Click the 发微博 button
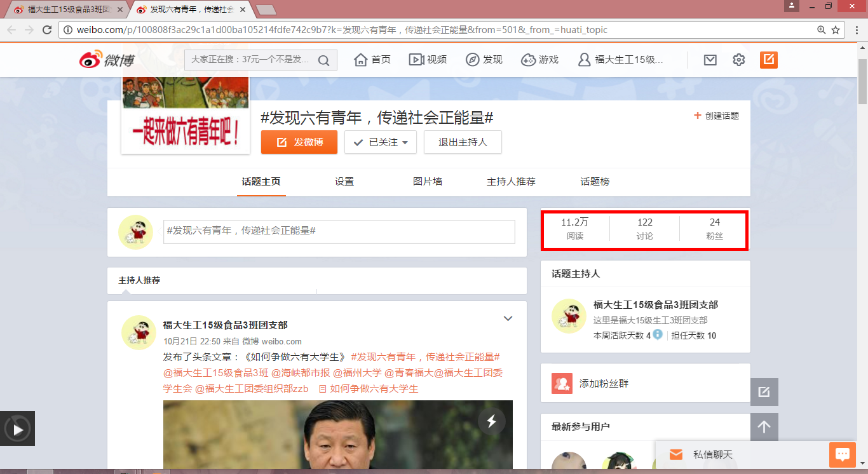The image size is (868, 474). point(299,142)
